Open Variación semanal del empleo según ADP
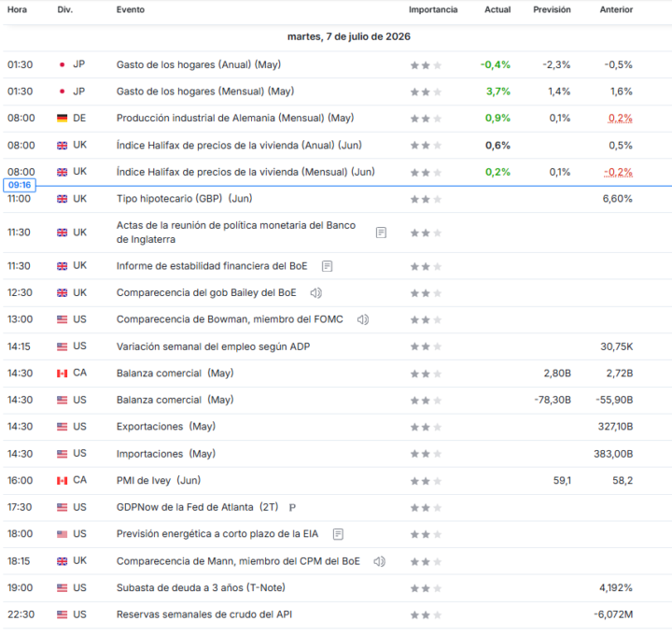 click(213, 346)
